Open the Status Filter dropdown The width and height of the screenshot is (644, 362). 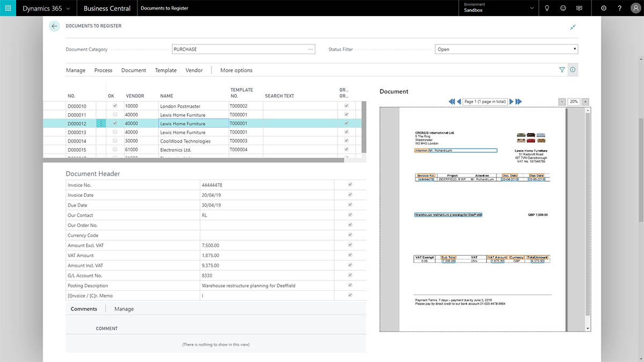pos(506,49)
